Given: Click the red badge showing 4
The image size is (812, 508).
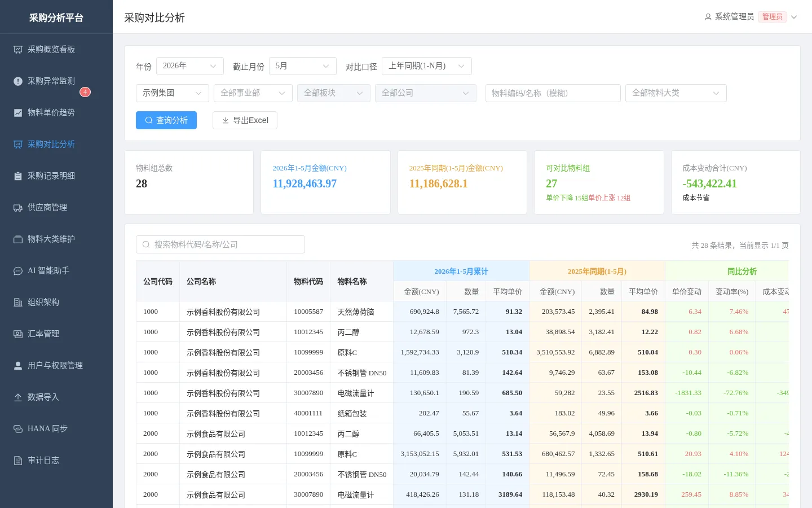Looking at the screenshot, I should pos(85,92).
